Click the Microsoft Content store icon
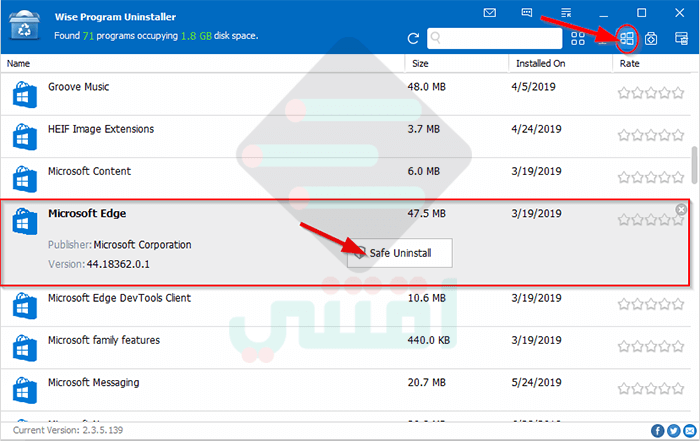Screen dimensions: 700x441 coord(25,179)
